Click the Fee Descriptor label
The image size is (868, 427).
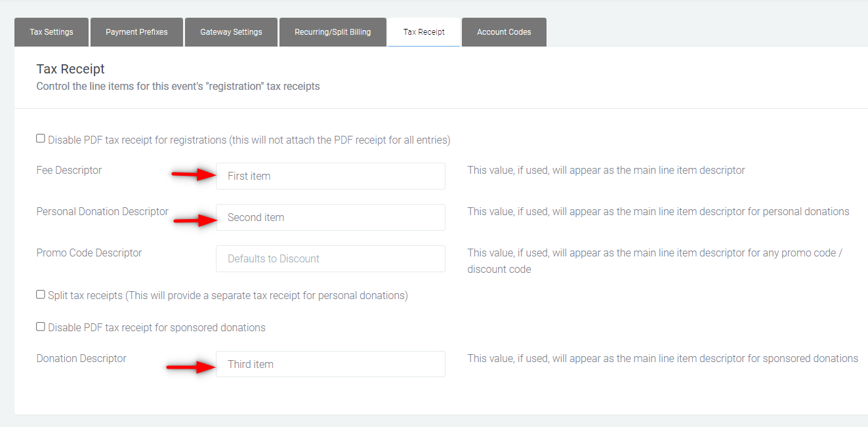tap(70, 170)
